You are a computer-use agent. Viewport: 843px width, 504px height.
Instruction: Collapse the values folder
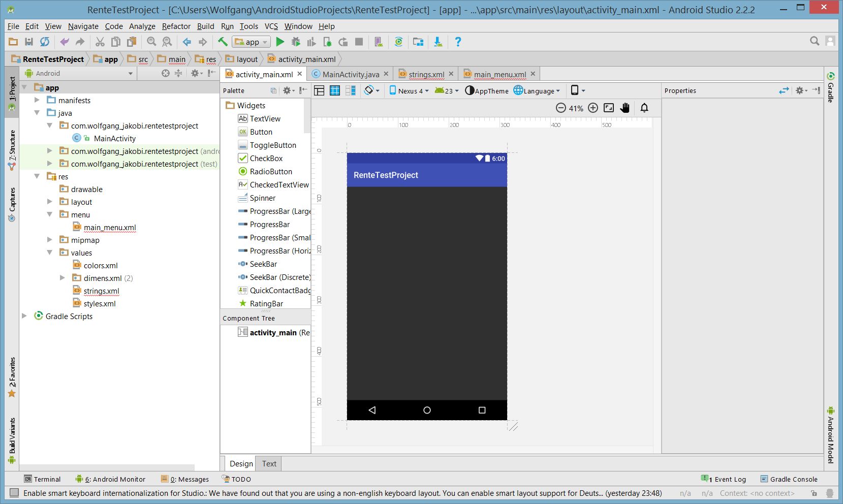(x=50, y=253)
